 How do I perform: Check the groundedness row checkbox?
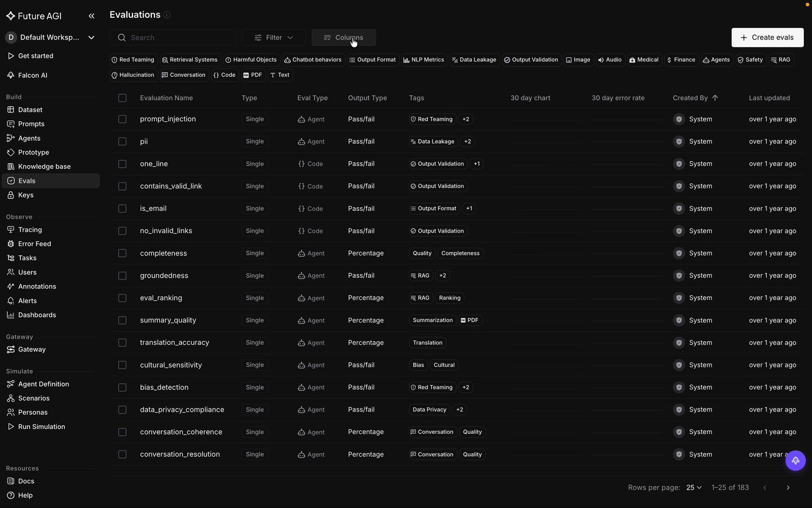coord(122,276)
